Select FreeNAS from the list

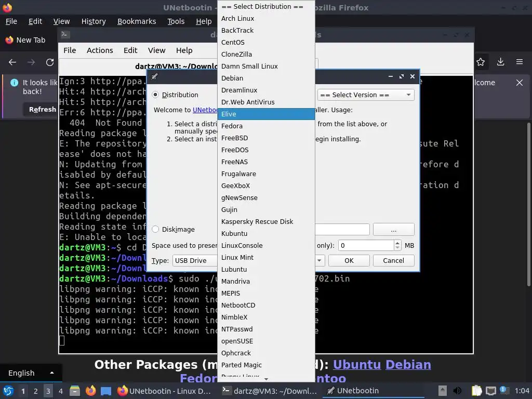(x=266, y=162)
